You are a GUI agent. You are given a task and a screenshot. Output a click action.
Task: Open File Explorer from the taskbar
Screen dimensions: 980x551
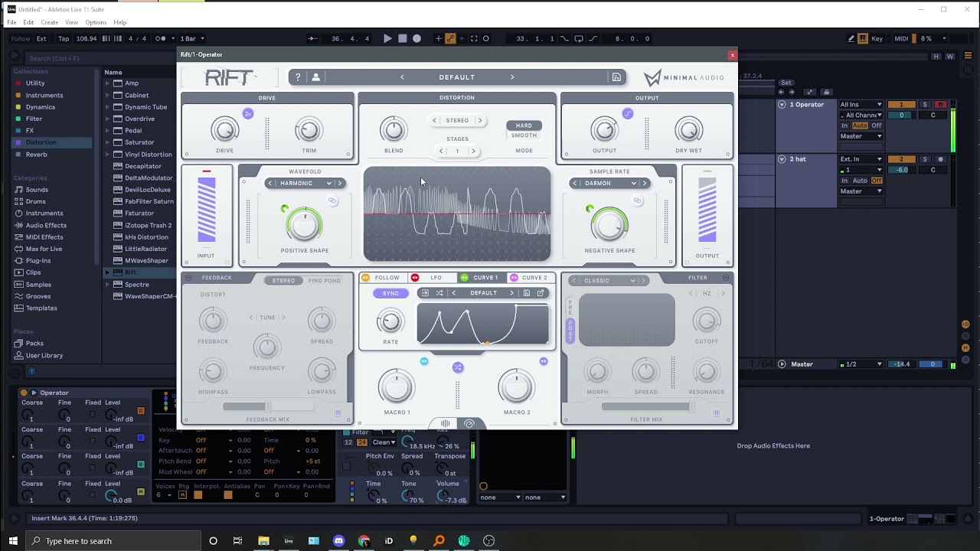(263, 541)
